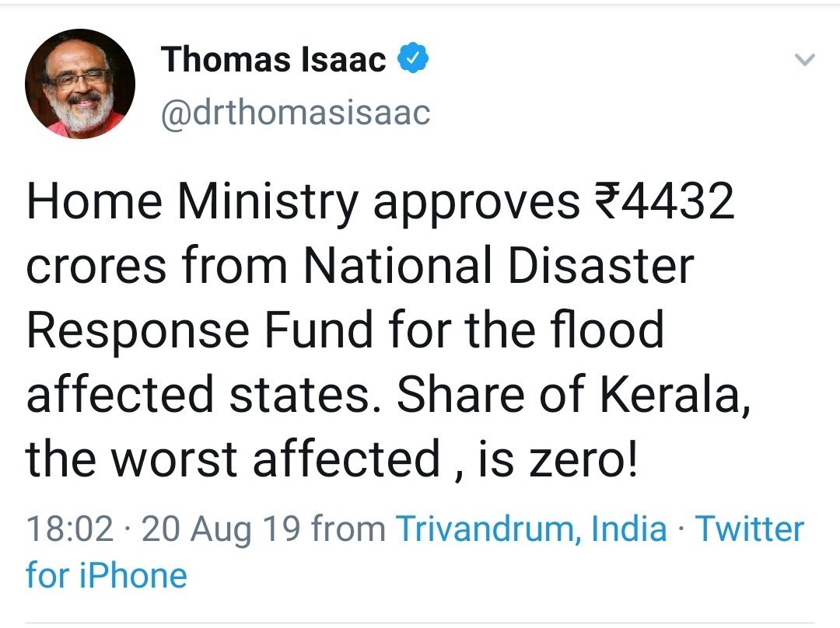The image size is (840, 628).
Task: Click the phrase National Disaster
Action: click(x=498, y=267)
